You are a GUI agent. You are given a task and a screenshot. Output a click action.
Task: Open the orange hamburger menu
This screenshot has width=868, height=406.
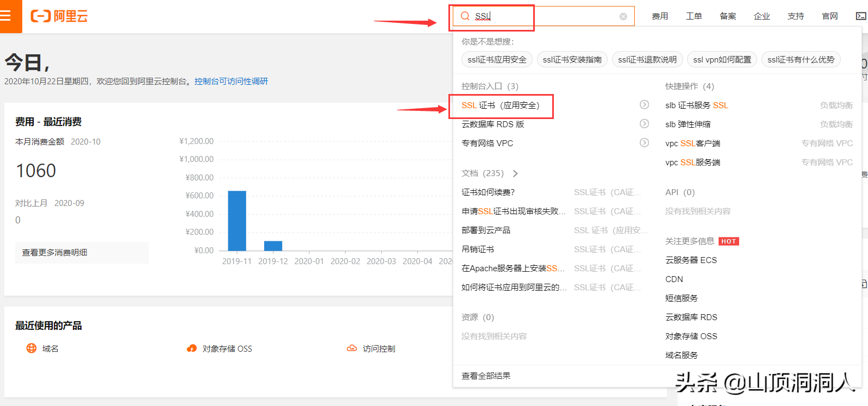[5, 16]
